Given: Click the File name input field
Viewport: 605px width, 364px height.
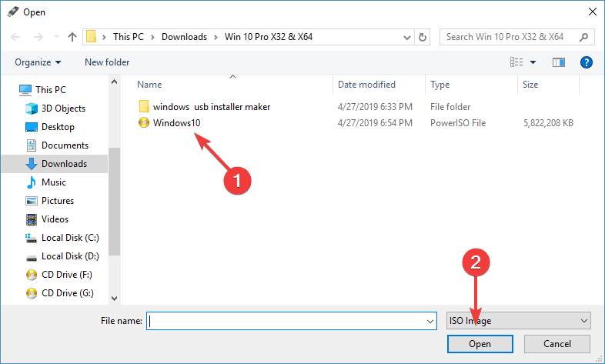Looking at the screenshot, I should (291, 321).
